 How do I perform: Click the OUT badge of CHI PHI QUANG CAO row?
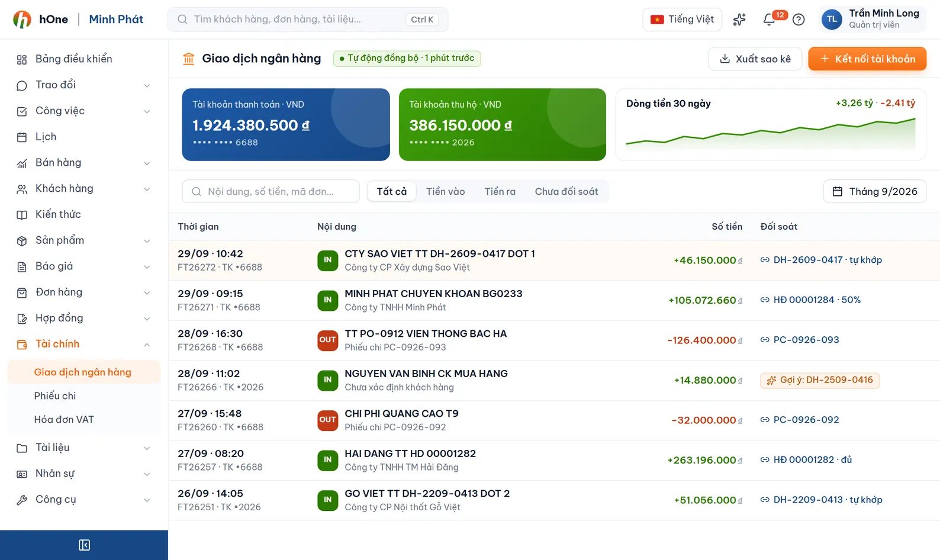(328, 420)
